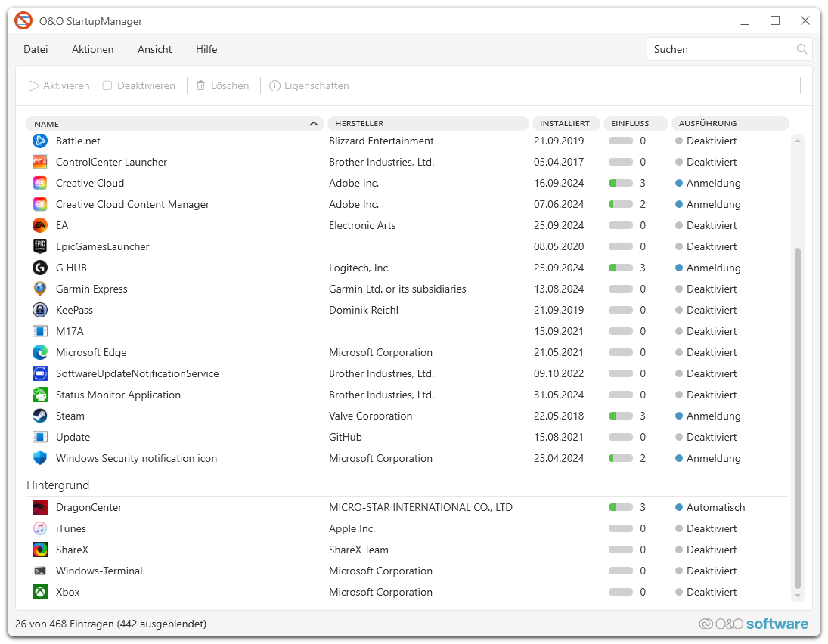This screenshot has width=828, height=644.
Task: Open the Aktionen menu
Action: click(93, 49)
